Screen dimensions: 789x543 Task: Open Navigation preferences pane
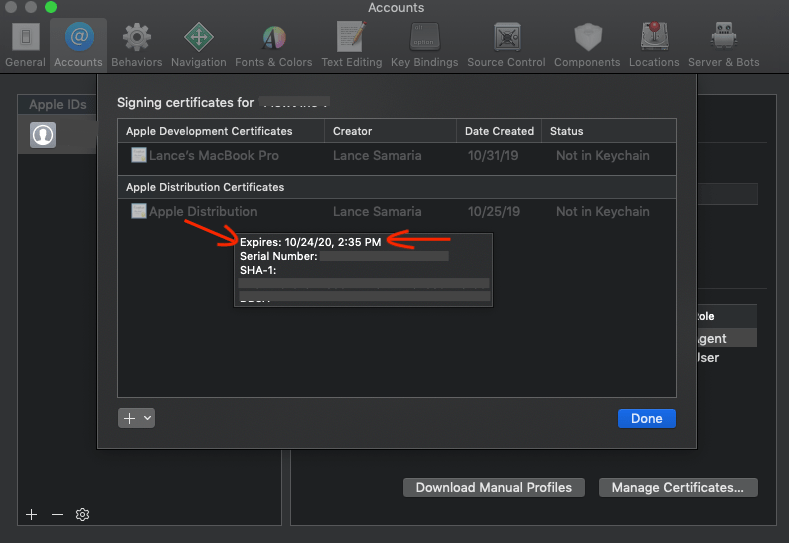click(199, 44)
